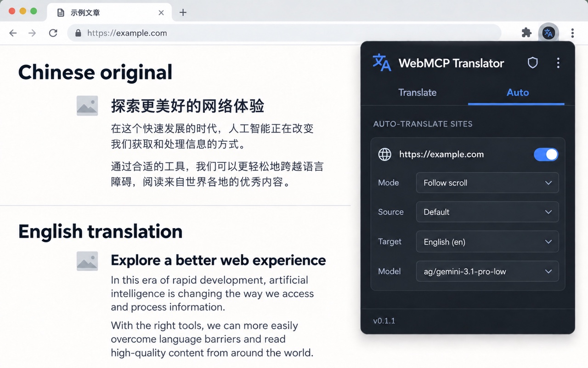Click heading 探索更美好的网络体验
Viewport: 588px width, 368px height.
coord(187,106)
